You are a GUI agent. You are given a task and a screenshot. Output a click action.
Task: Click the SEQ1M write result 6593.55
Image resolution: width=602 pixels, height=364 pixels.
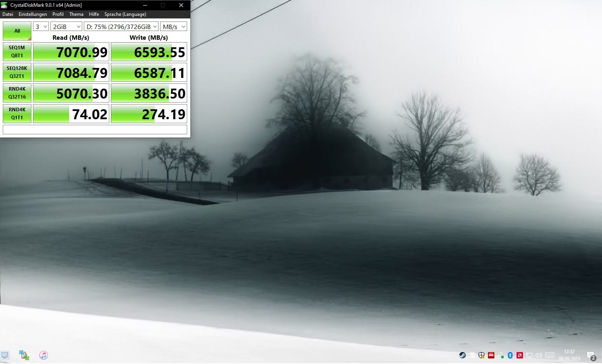[149, 52]
